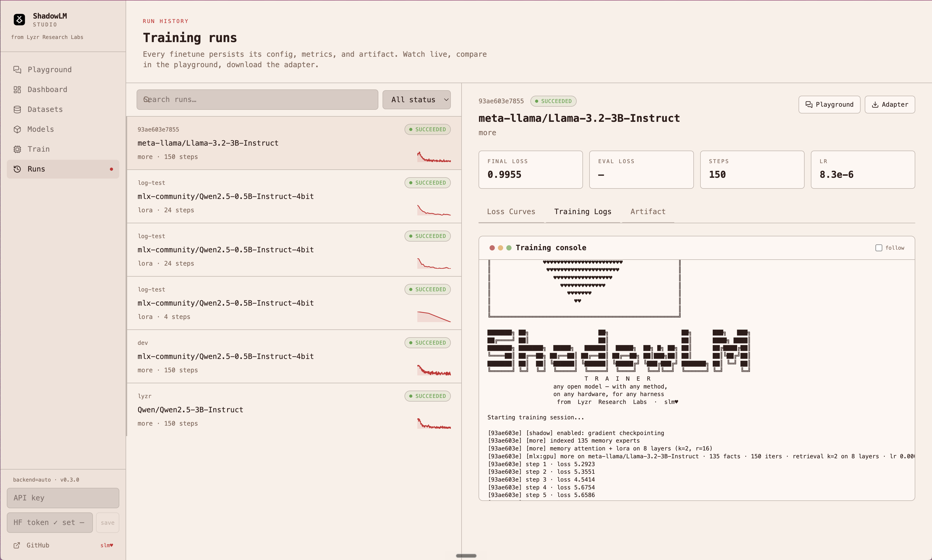This screenshot has height=560, width=932.
Task: Open Dashboard from the sidebar
Action: coord(63,89)
